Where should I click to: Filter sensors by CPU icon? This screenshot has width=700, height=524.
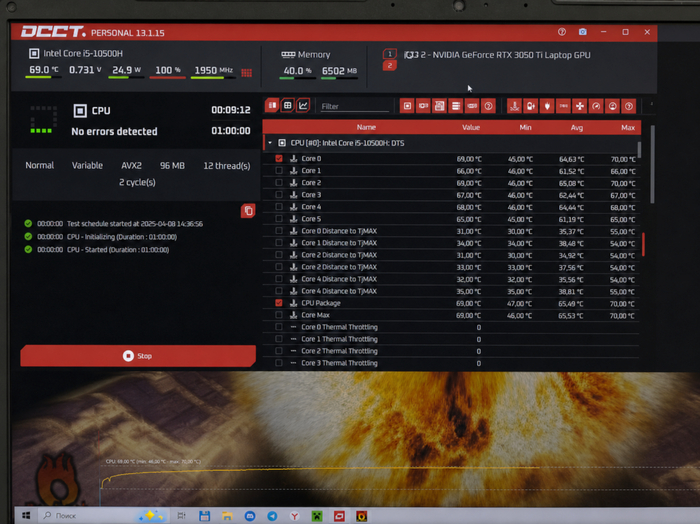[407, 106]
